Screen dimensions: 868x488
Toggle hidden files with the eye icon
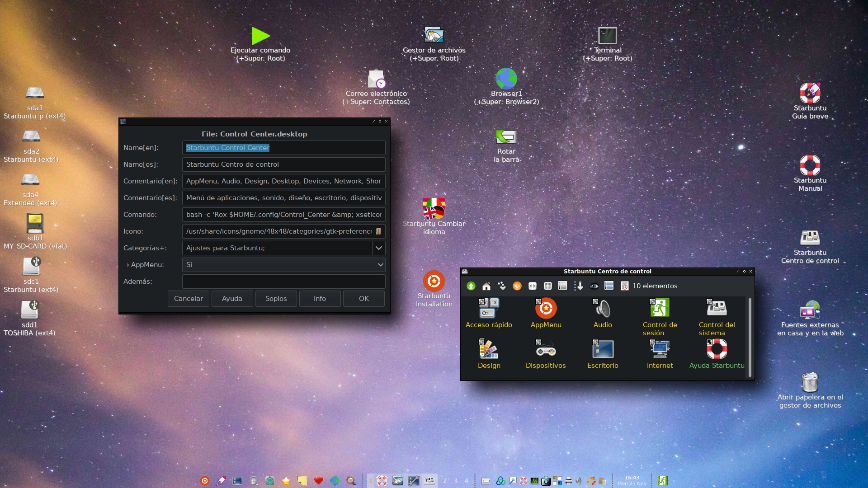click(594, 286)
